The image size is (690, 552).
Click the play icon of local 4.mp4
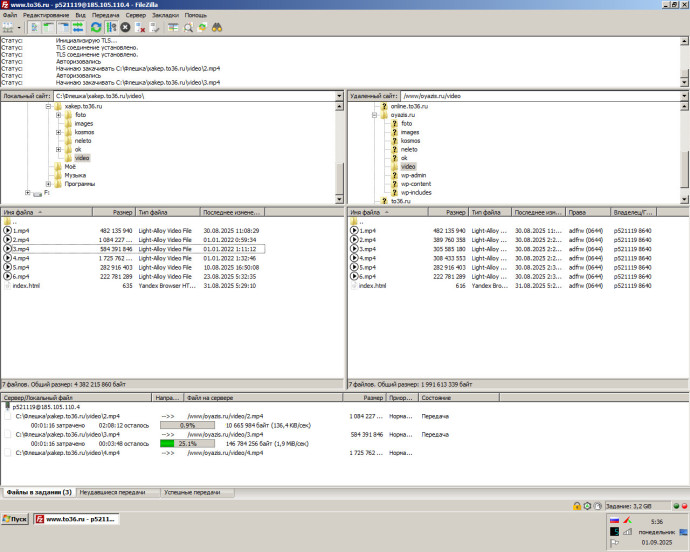pyautogui.click(x=7, y=258)
